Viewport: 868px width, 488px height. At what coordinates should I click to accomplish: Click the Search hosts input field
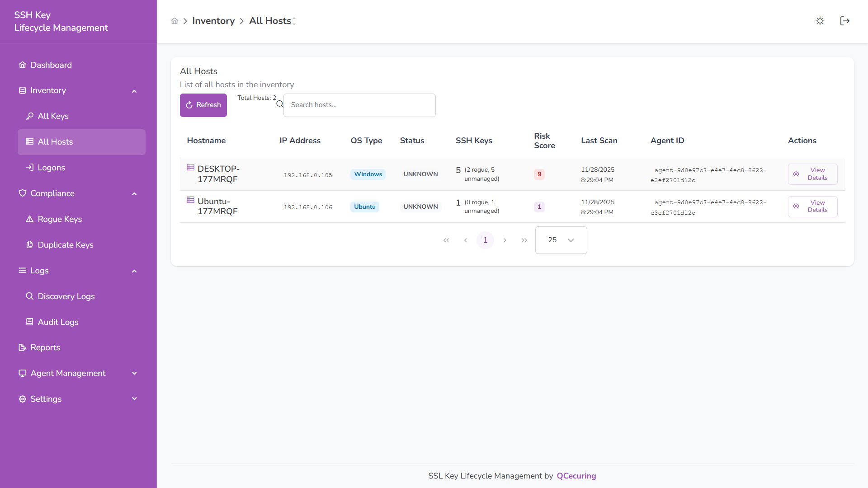pos(359,105)
